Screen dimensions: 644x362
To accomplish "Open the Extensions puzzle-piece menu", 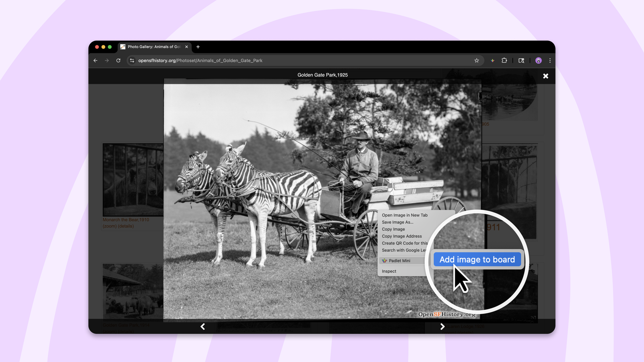I will pos(504,61).
